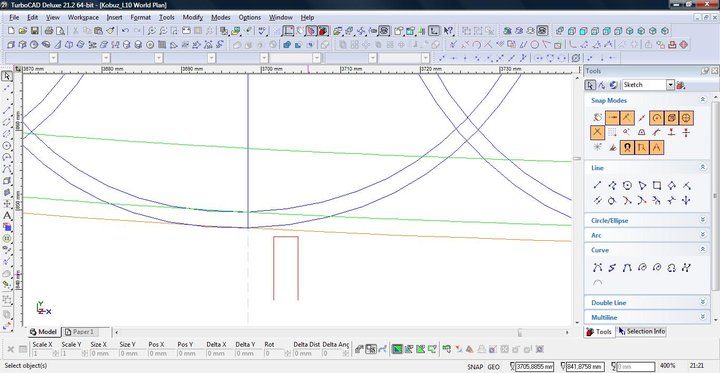This screenshot has height=373, width=720.
Task: Open the Sketch style dropdown
Action: coord(670,85)
